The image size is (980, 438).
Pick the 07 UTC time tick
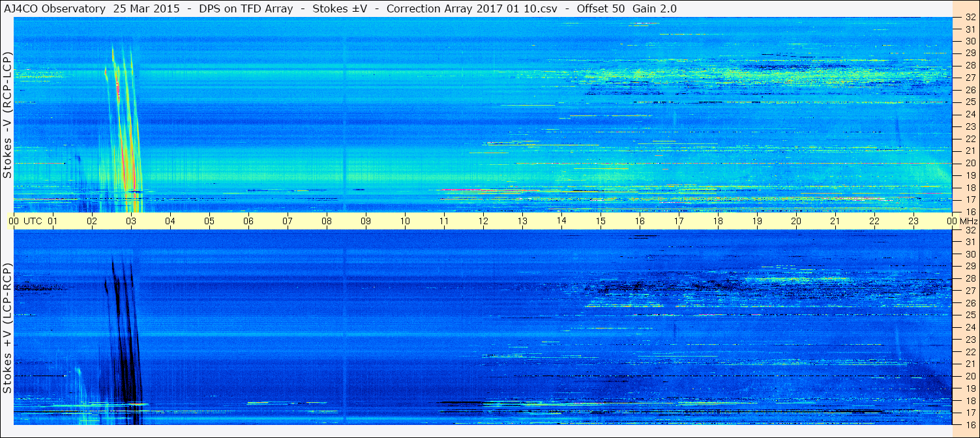[x=288, y=221]
